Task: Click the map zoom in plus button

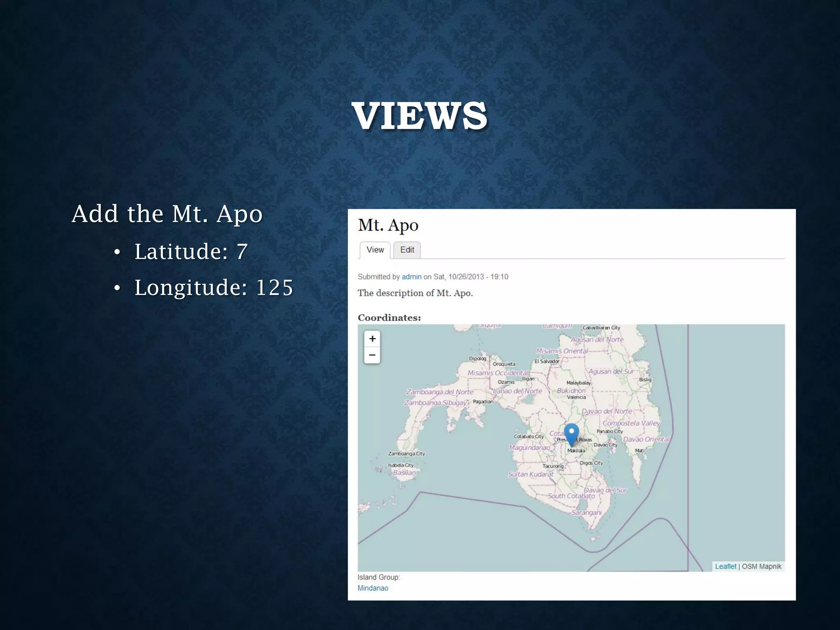Action: 372,339
